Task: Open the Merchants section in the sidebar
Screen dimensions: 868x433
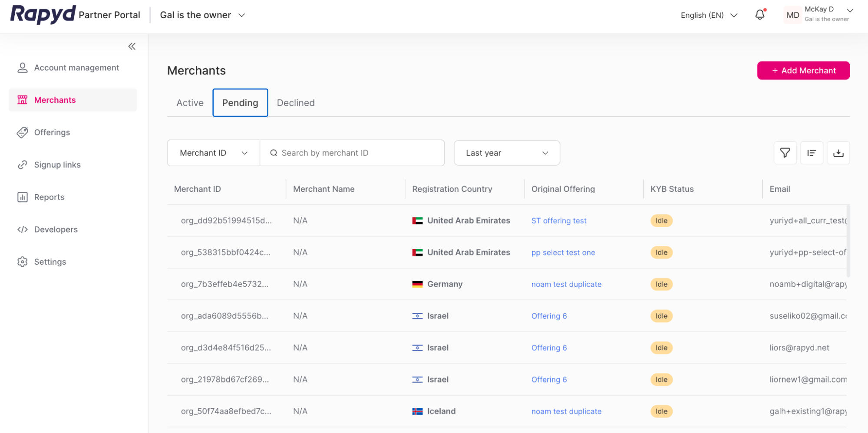Action: point(55,100)
